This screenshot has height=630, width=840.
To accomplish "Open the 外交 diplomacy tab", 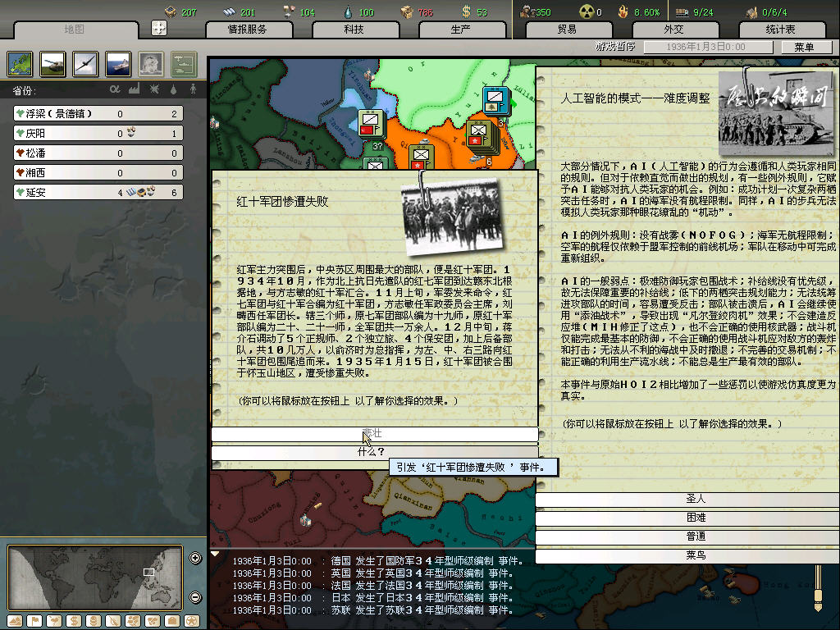I will click(674, 30).
